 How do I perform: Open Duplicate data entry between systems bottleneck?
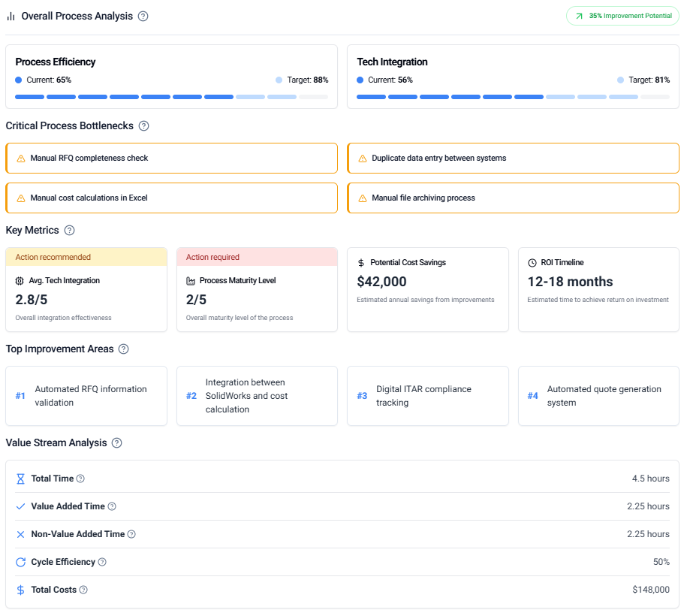tap(513, 159)
